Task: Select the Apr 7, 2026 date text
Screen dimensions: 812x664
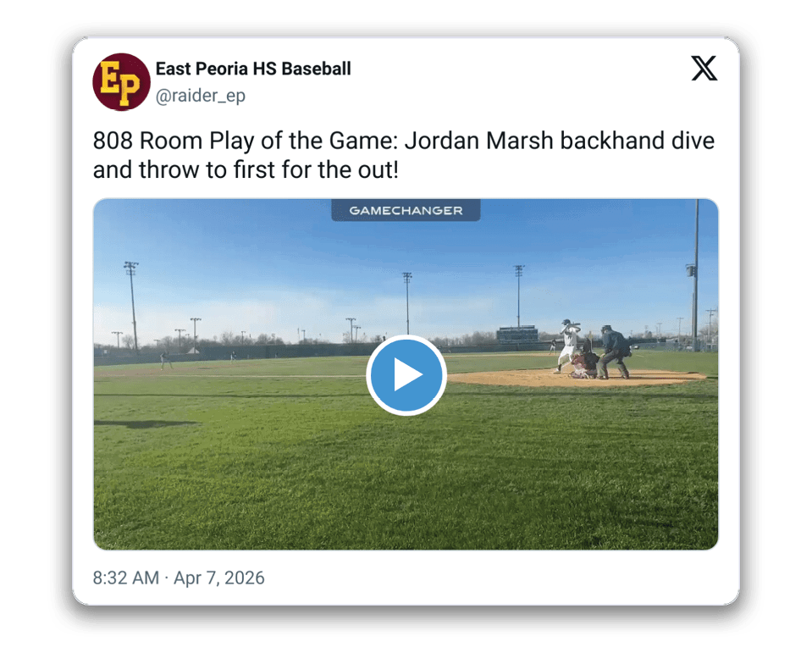Action: click(219, 578)
